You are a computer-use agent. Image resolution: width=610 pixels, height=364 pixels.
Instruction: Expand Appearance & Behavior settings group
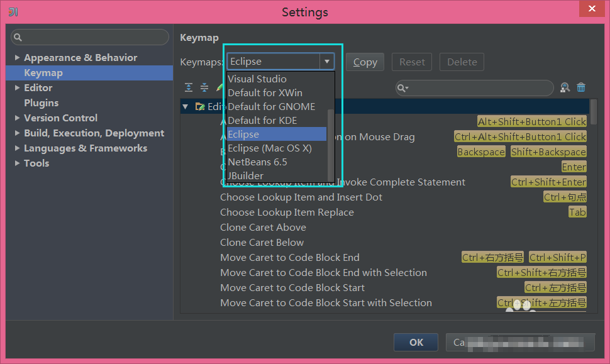17,58
